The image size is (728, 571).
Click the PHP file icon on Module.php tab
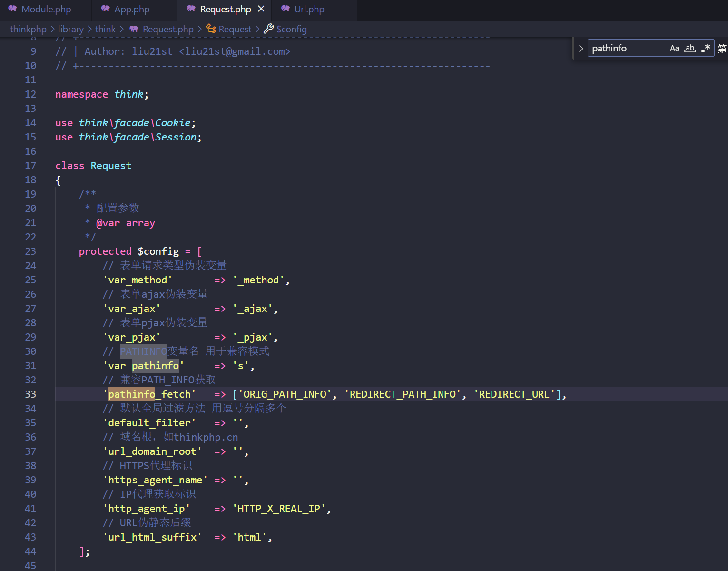(13, 9)
